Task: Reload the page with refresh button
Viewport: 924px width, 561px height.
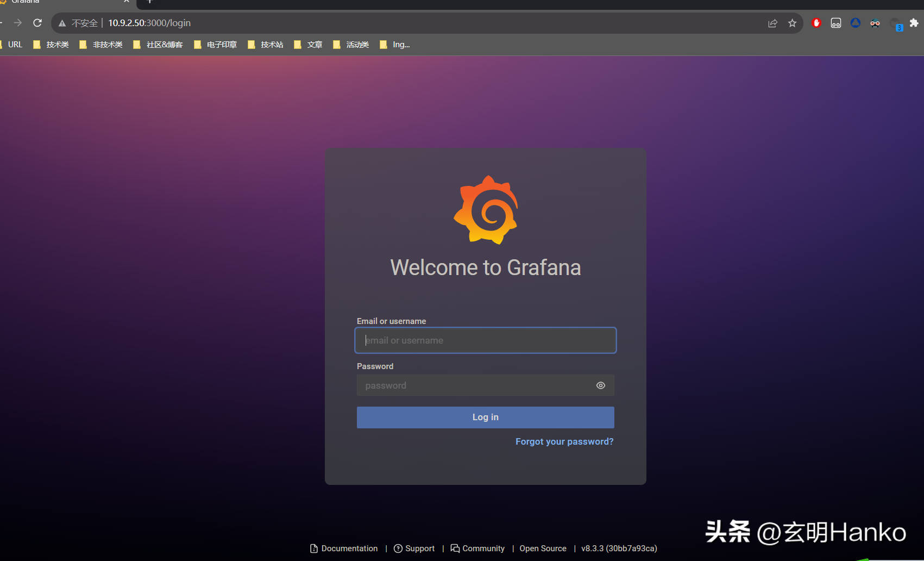Action: click(37, 23)
